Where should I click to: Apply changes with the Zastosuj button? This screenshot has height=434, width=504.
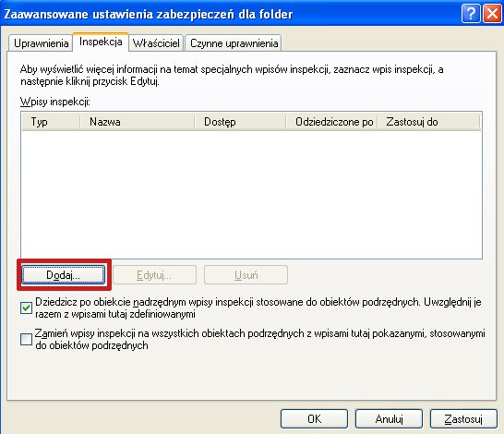[x=463, y=419]
